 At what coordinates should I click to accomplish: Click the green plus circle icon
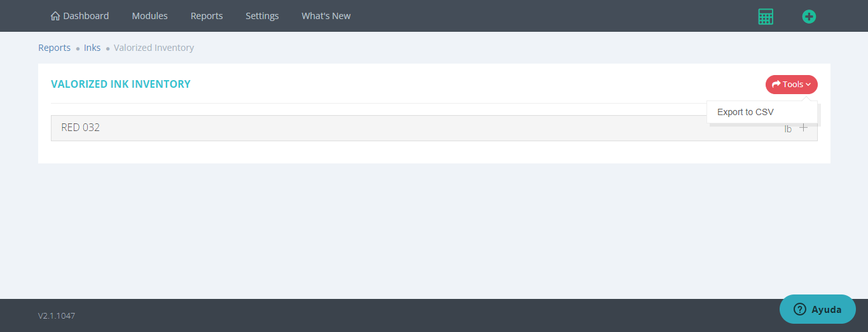click(x=809, y=17)
